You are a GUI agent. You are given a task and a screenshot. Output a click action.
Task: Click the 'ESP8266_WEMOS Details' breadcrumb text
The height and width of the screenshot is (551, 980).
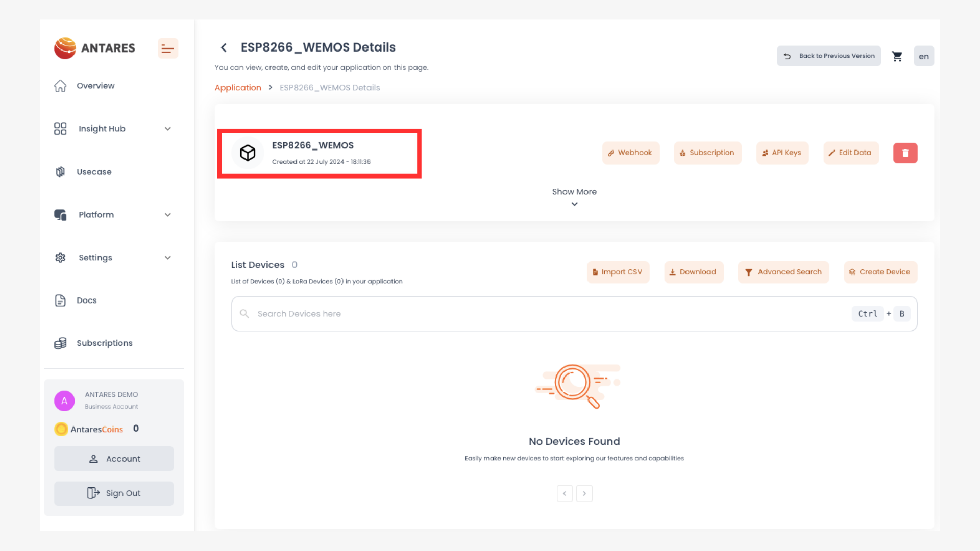[x=330, y=88]
